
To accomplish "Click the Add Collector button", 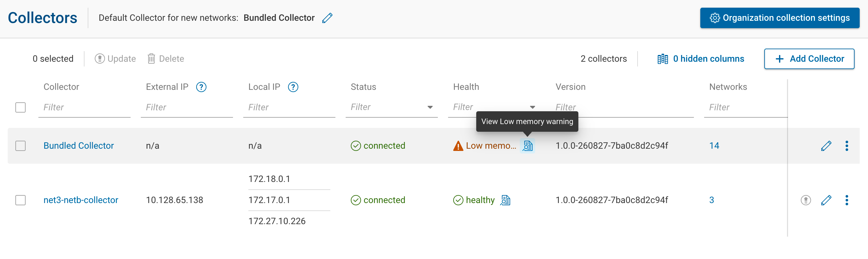I will (x=809, y=59).
